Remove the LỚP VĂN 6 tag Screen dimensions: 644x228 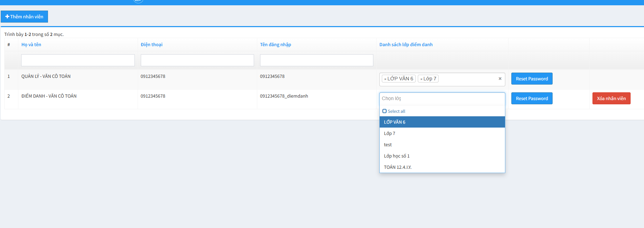pos(385,79)
